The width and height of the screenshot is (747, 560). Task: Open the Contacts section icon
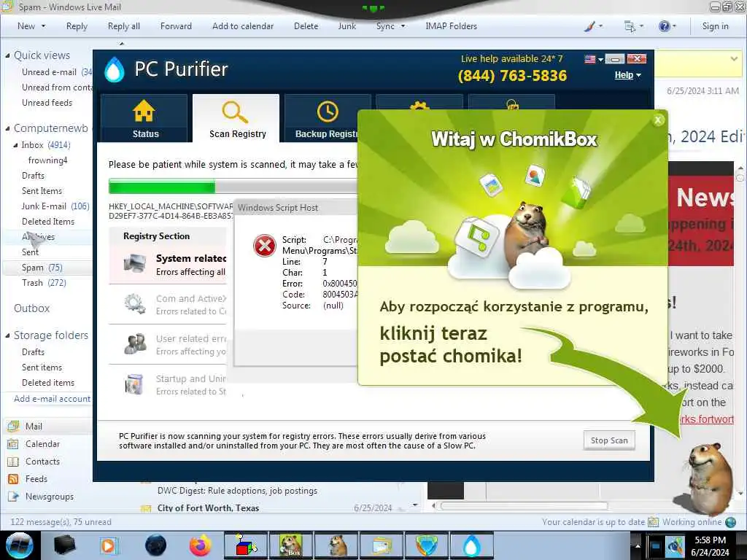click(13, 462)
